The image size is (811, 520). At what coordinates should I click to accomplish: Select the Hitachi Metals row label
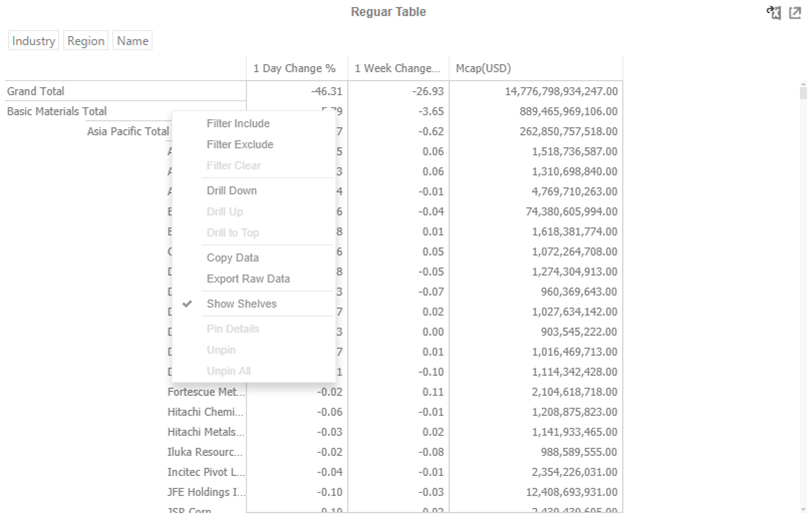coord(205,432)
